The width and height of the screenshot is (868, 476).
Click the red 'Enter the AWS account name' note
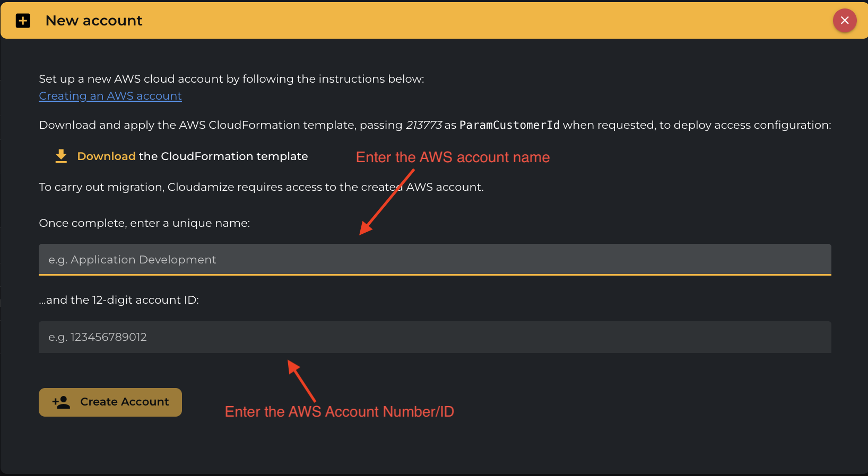click(453, 157)
